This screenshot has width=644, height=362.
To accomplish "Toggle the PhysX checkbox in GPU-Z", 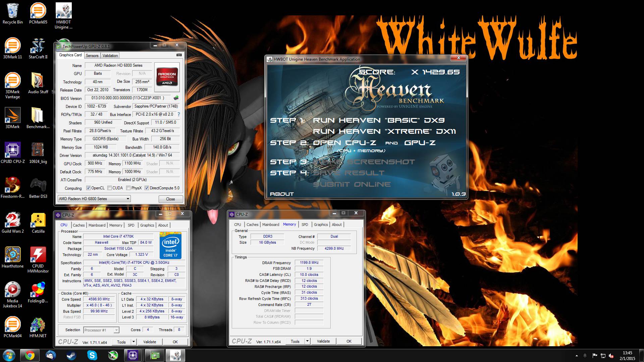I will tap(128, 188).
